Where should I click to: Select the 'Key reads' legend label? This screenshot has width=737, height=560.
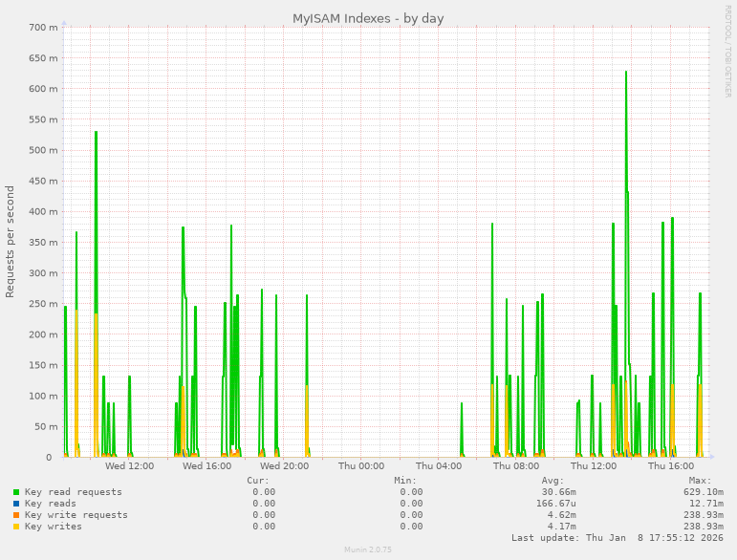(x=51, y=504)
